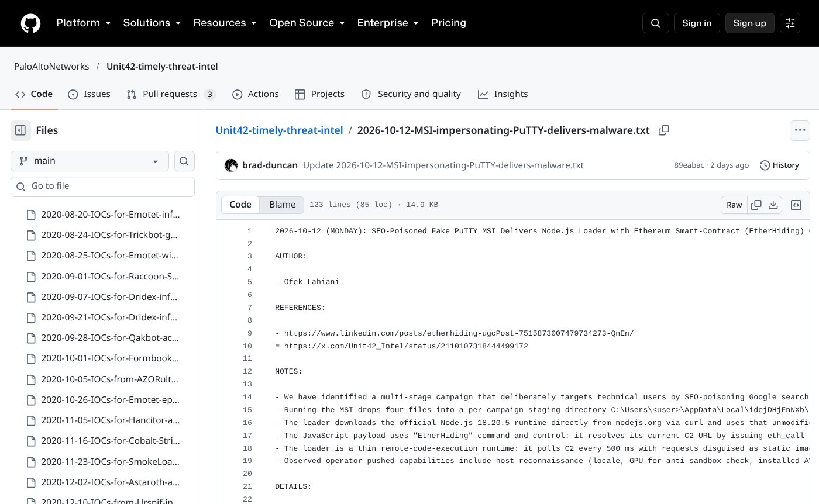Viewport: 819px width, 504px height.
Task: Open the search magnifier in header
Action: point(656,23)
